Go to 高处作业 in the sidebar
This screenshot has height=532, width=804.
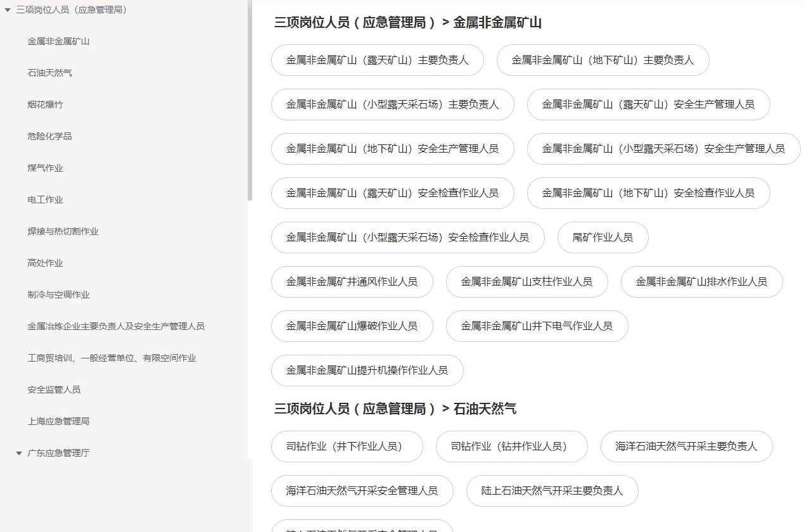[x=45, y=263]
